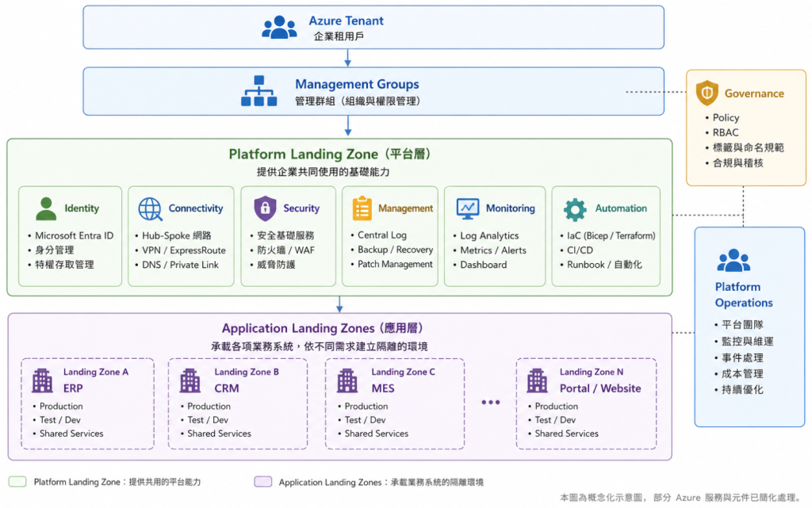Click 監控與維運 under Platform Operations
This screenshot has height=508, width=812.
[747, 341]
